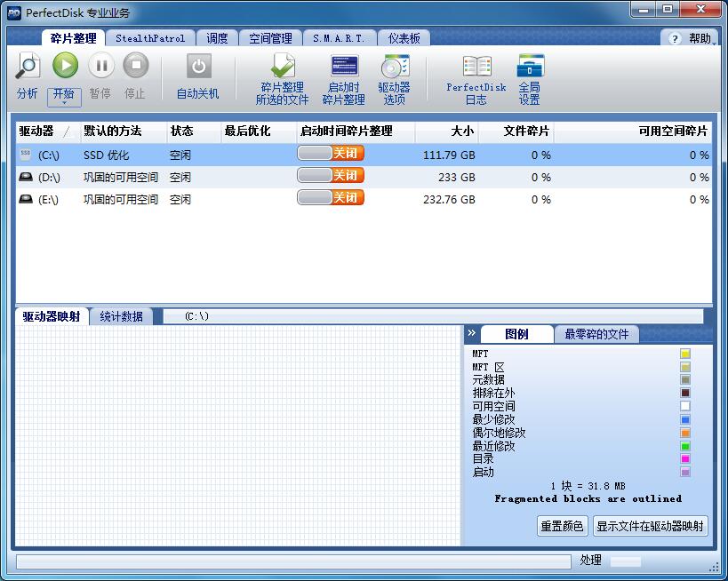Screen dimensions: 728x581
Task: Click the MFT yellow color swatch
Action: pos(685,353)
